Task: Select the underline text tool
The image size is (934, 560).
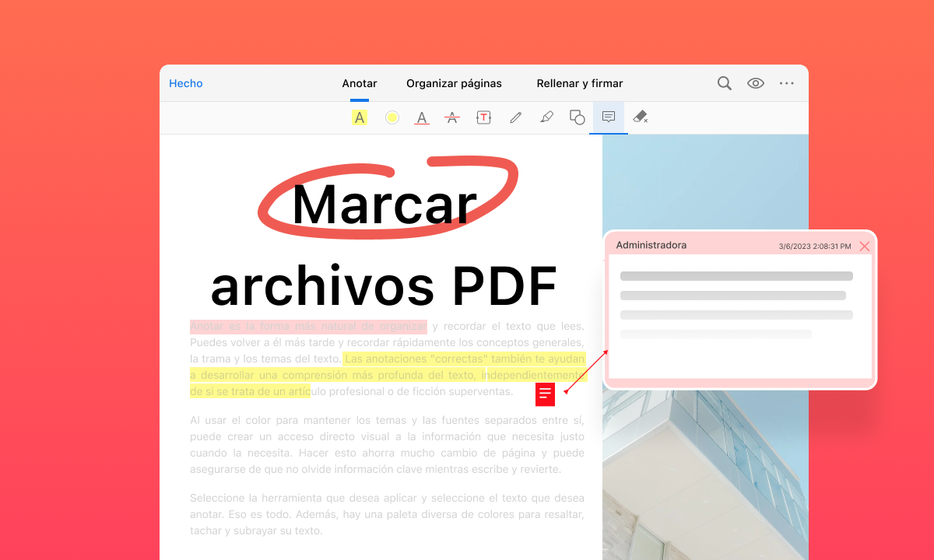Action: (x=421, y=117)
